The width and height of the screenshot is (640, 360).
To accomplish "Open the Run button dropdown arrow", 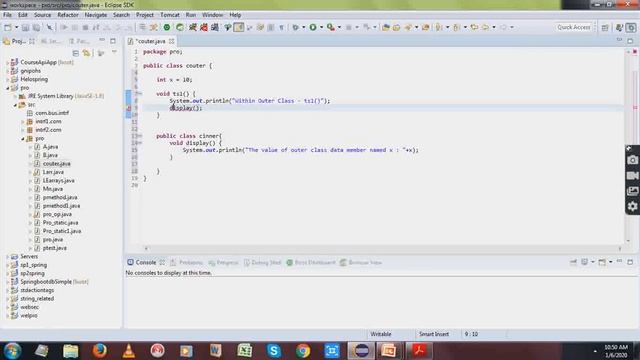I will tap(321, 27).
